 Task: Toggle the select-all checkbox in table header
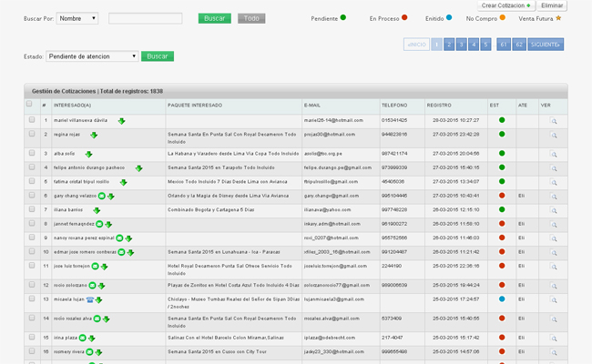tap(30, 105)
